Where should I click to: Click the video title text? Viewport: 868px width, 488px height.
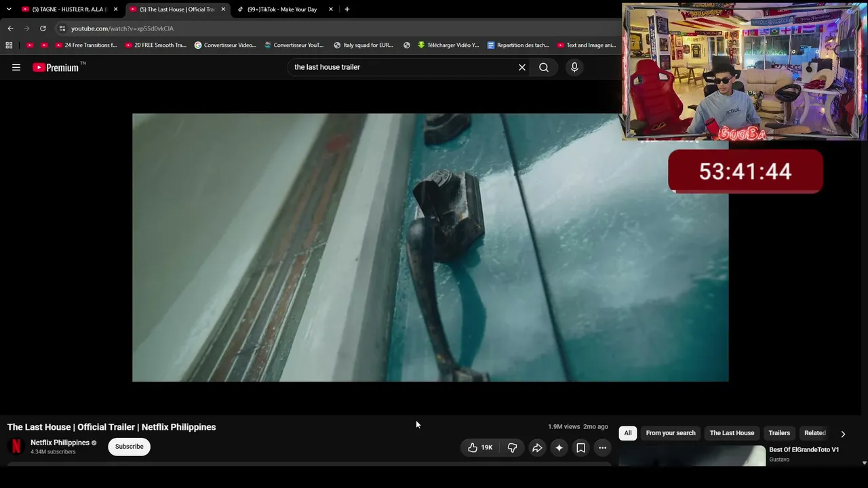pos(112,427)
